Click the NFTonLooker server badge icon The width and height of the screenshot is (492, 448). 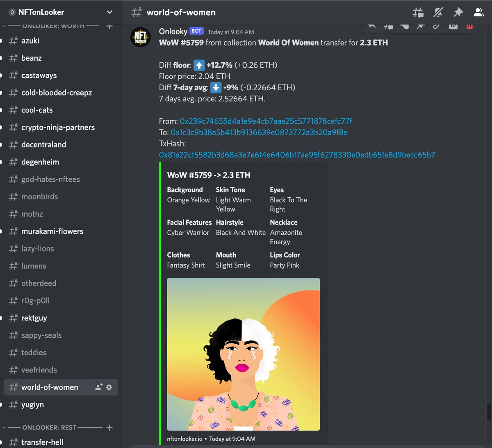pyautogui.click(x=12, y=12)
